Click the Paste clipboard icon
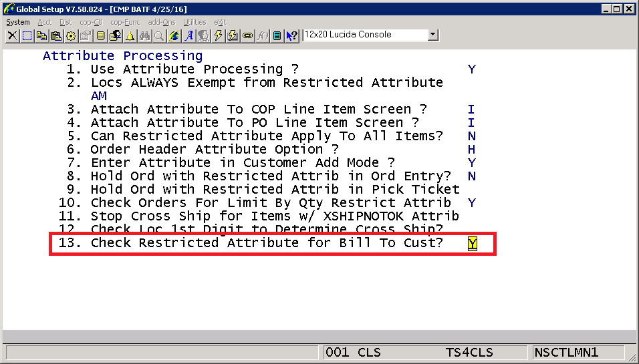Viewport: 639px width, 364px height. pyautogui.click(x=56, y=35)
